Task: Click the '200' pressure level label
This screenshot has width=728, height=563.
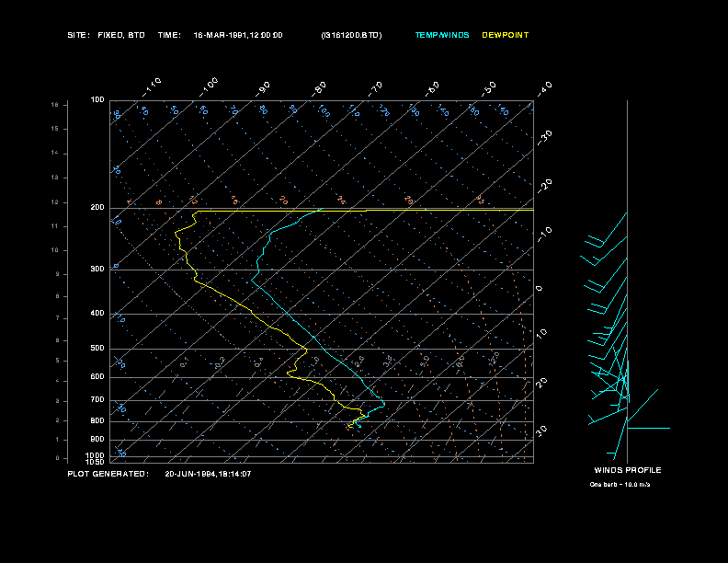Action: pos(97,208)
